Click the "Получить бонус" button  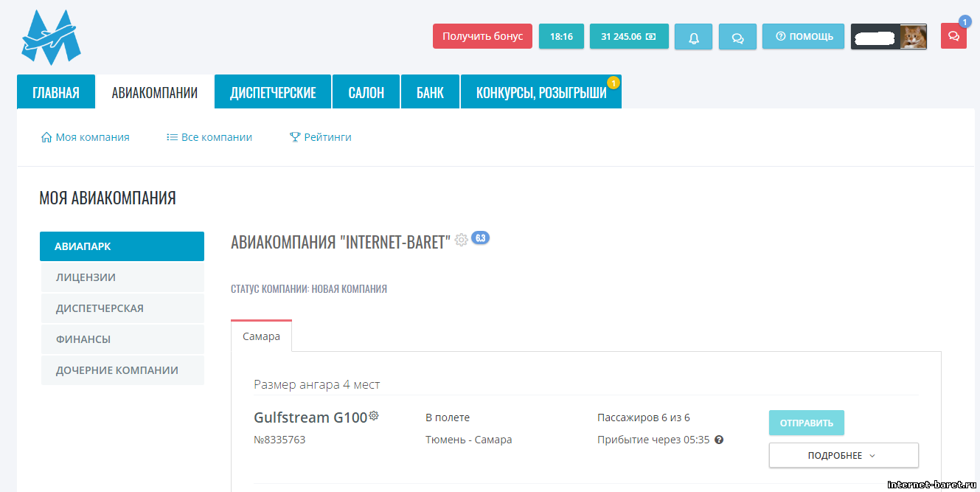tap(482, 36)
